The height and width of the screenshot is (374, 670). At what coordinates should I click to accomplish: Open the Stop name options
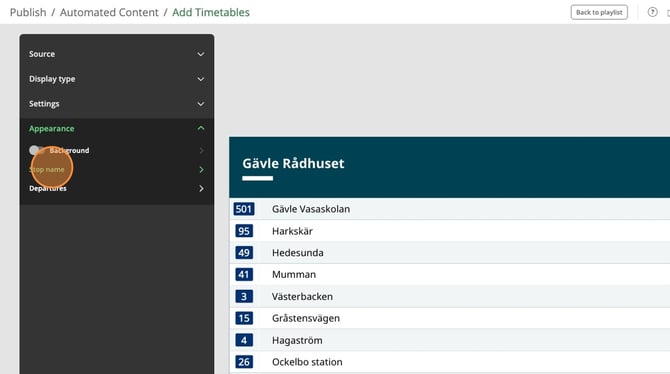117,170
